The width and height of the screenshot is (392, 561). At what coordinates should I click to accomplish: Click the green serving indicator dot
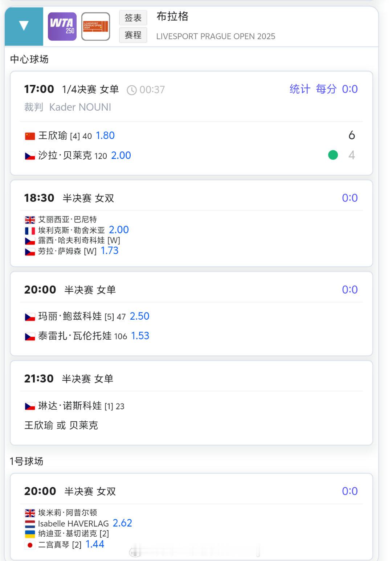point(333,155)
